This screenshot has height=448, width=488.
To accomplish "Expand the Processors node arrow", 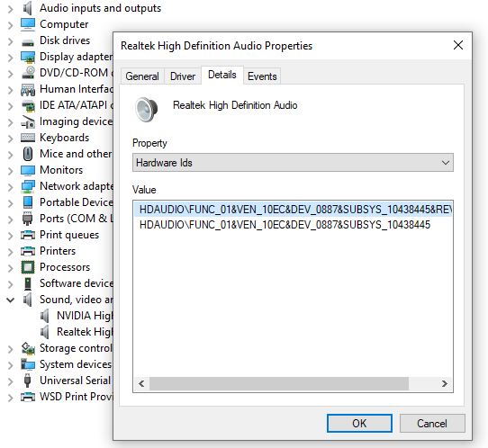I will 11,268.
